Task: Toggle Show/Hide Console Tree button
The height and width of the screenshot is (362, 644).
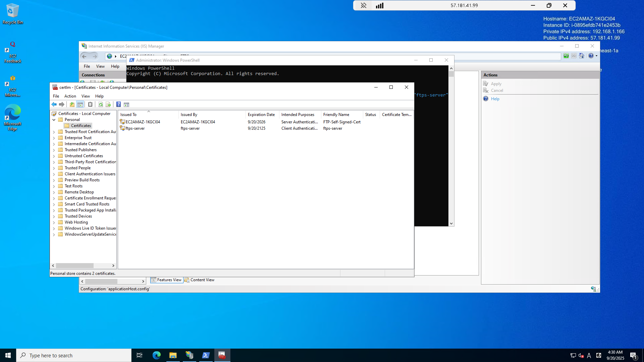Action: click(x=80, y=105)
